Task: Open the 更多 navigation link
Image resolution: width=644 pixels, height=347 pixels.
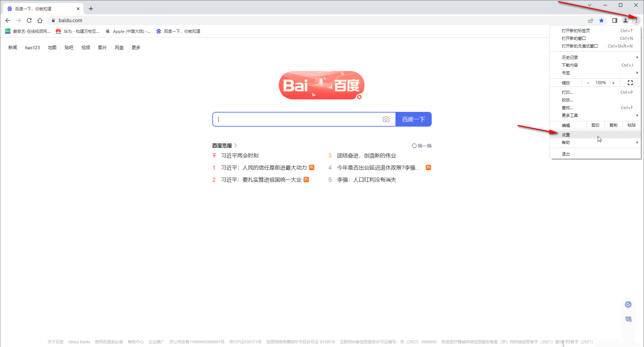Action: pyautogui.click(x=136, y=48)
